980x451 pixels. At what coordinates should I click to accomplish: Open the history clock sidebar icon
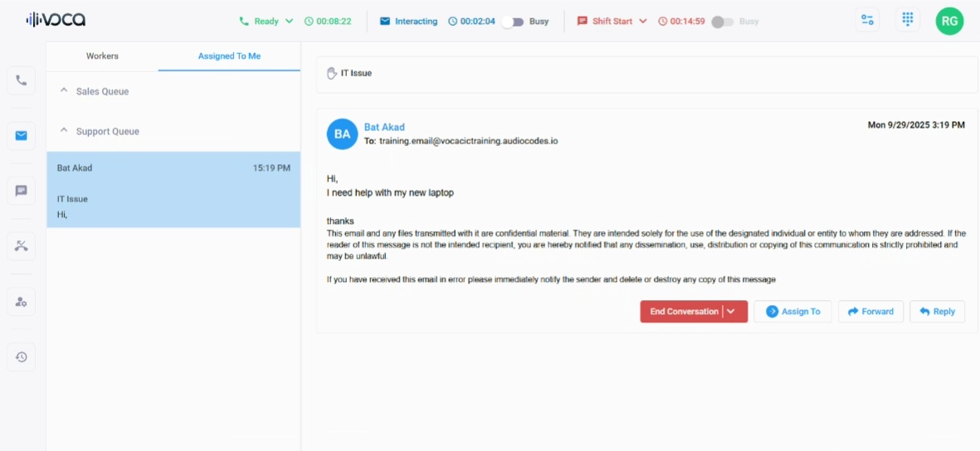pos(22,356)
